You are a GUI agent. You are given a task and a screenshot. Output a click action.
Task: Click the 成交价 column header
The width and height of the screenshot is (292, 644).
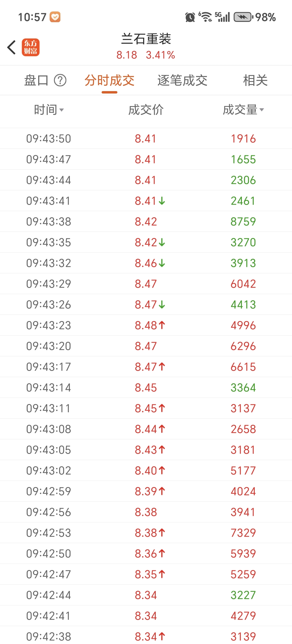pyautogui.click(x=146, y=110)
